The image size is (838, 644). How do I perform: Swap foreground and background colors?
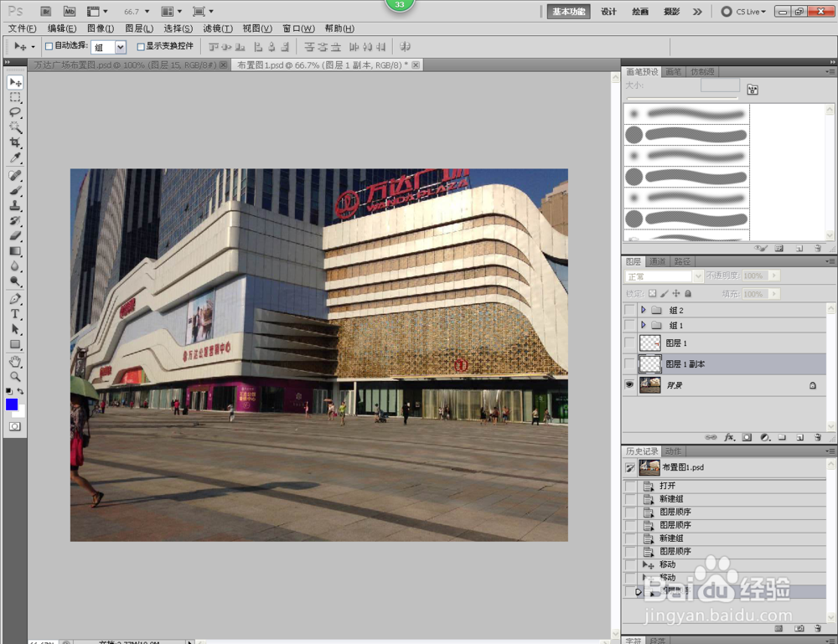(x=20, y=391)
